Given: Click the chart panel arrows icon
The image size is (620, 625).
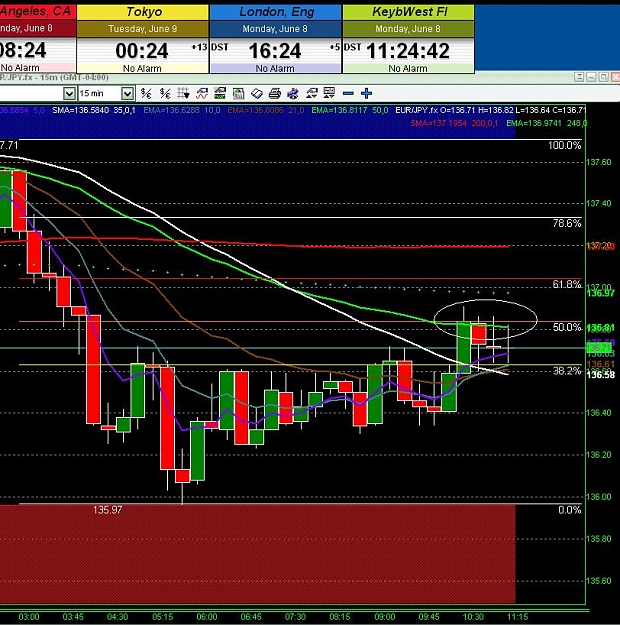Looking at the screenshot, I should [329, 94].
